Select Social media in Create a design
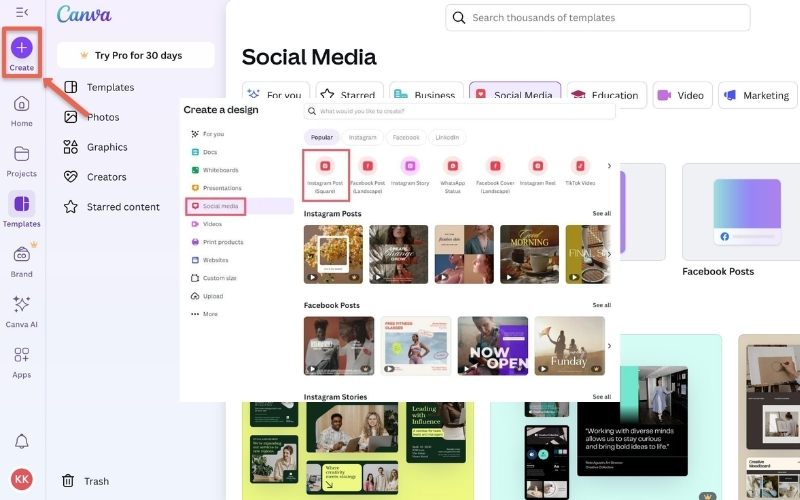This screenshot has width=800, height=500. click(x=240, y=206)
